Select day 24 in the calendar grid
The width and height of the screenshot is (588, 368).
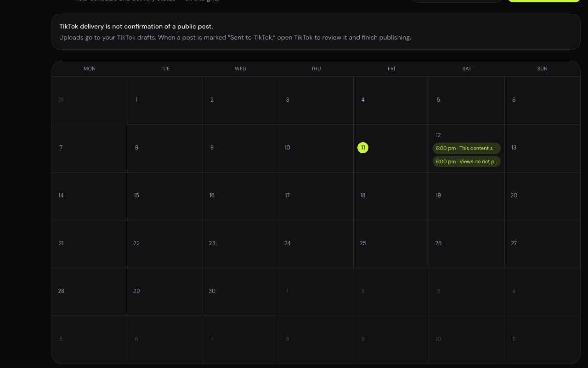tap(287, 243)
